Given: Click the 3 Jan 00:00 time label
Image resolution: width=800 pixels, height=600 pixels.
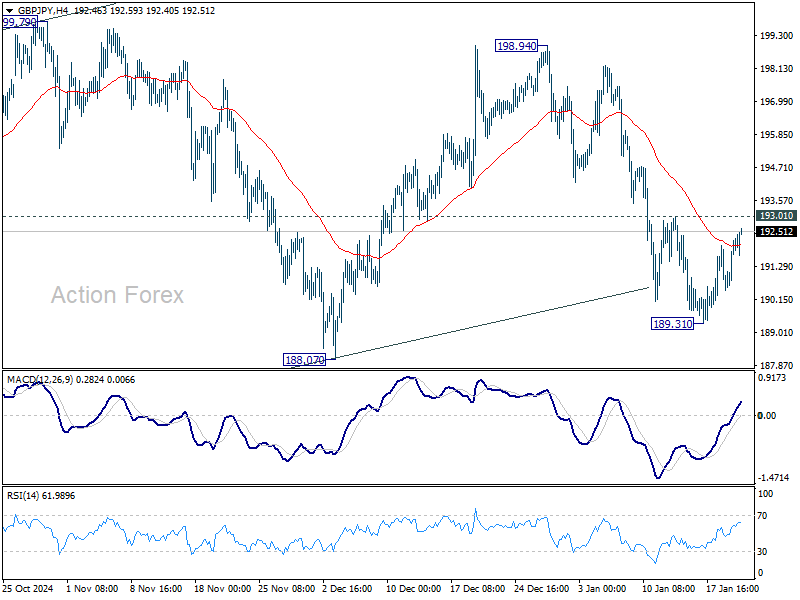Looking at the screenshot, I should pos(602,588).
